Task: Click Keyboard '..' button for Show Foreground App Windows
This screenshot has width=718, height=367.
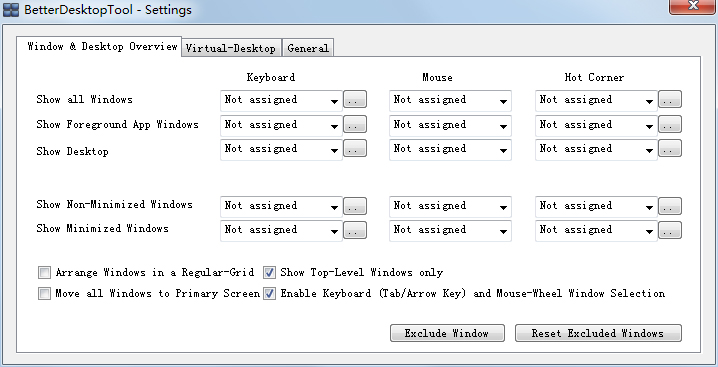Action: 355,124
